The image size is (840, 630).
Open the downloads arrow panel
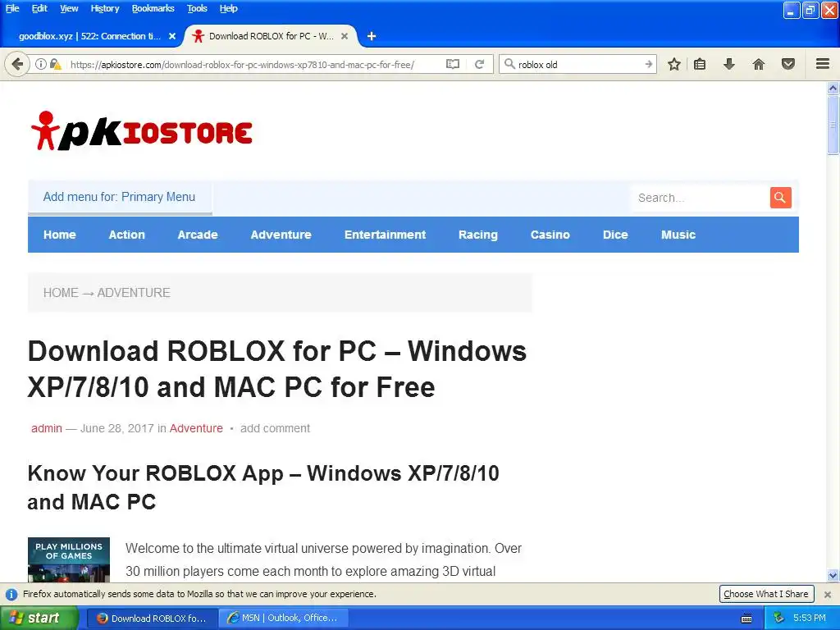729,64
